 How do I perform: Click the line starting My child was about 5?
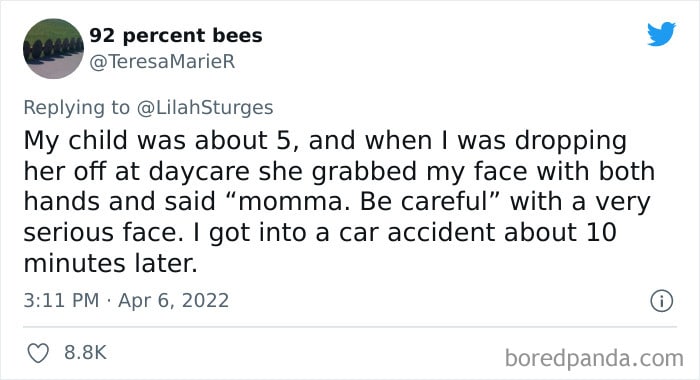(x=325, y=141)
